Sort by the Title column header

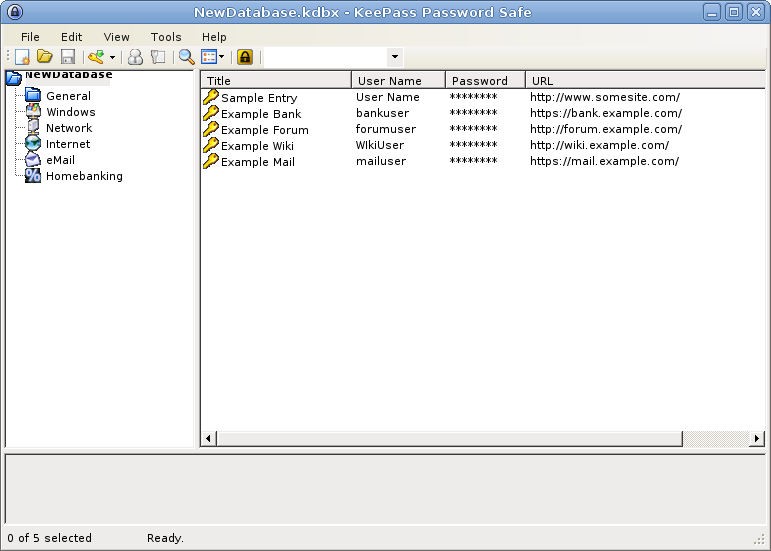(276, 80)
